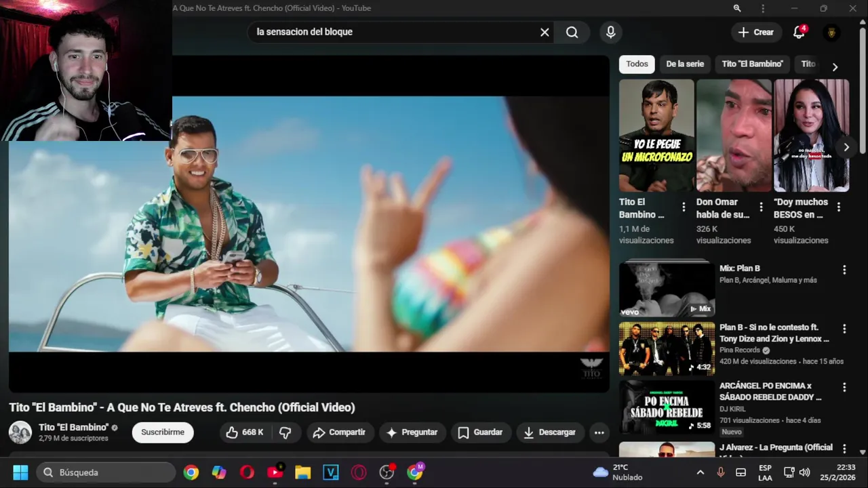Open Google Chrome from the taskbar
This screenshot has width=868, height=488.
click(x=191, y=472)
